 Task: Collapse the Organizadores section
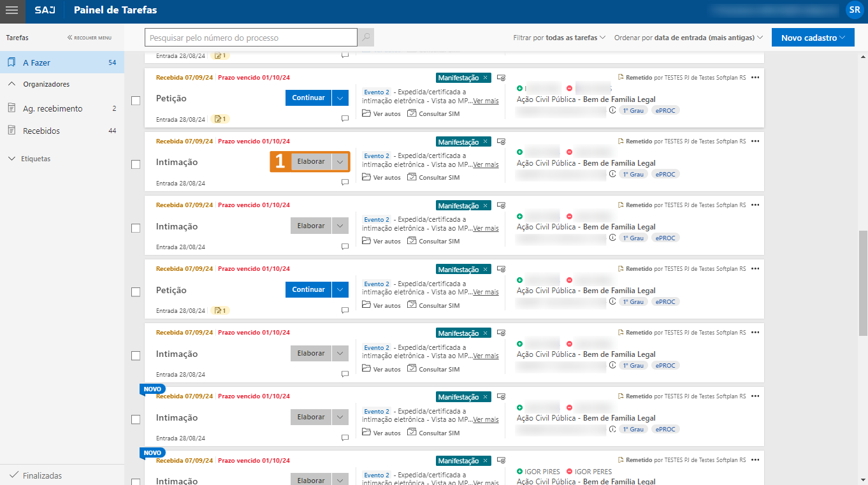pos(12,84)
